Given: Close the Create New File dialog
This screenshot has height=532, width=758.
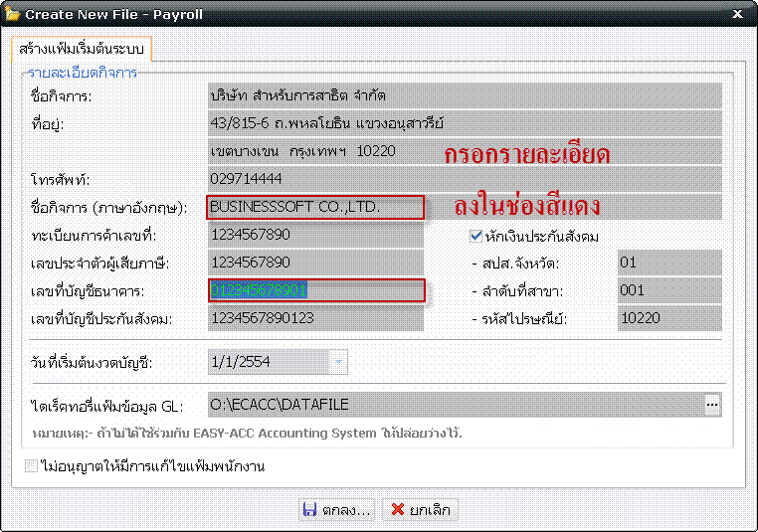Looking at the screenshot, I should click(736, 14).
